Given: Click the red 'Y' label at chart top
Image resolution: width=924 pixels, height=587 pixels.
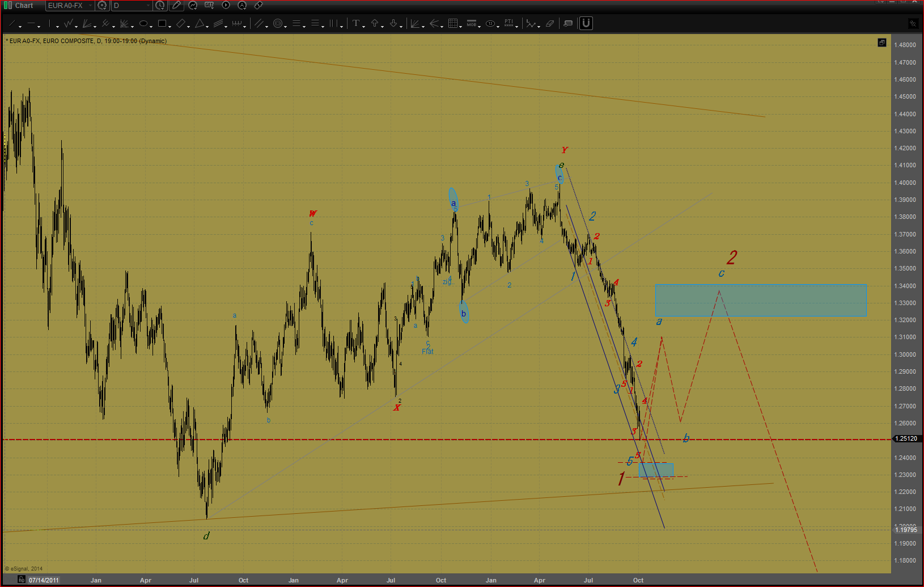Looking at the screenshot, I should pos(564,150).
